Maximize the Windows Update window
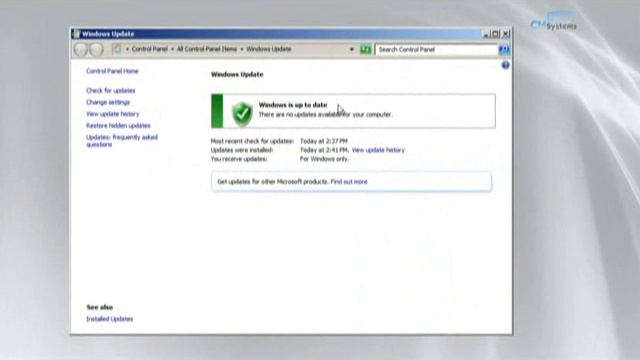The width and height of the screenshot is (640, 360). 495,34
